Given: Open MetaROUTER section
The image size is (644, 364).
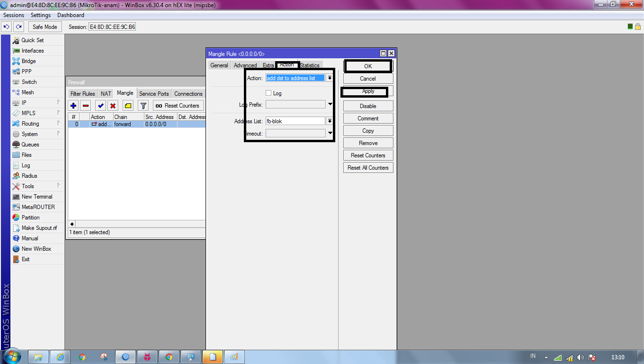Looking at the screenshot, I should [37, 207].
